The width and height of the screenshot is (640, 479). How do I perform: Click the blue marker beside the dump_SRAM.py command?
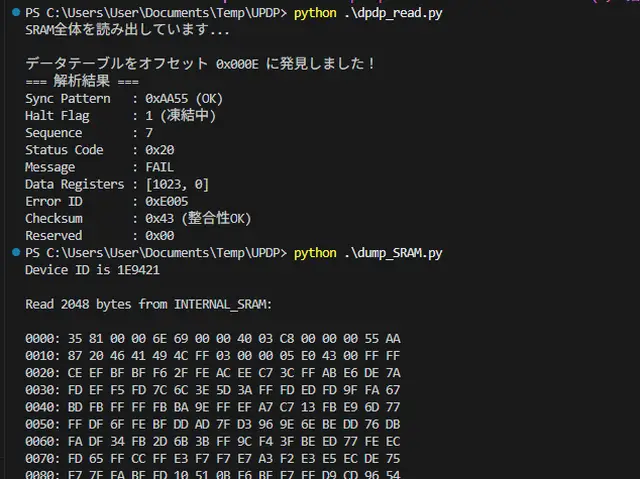coord(15,252)
